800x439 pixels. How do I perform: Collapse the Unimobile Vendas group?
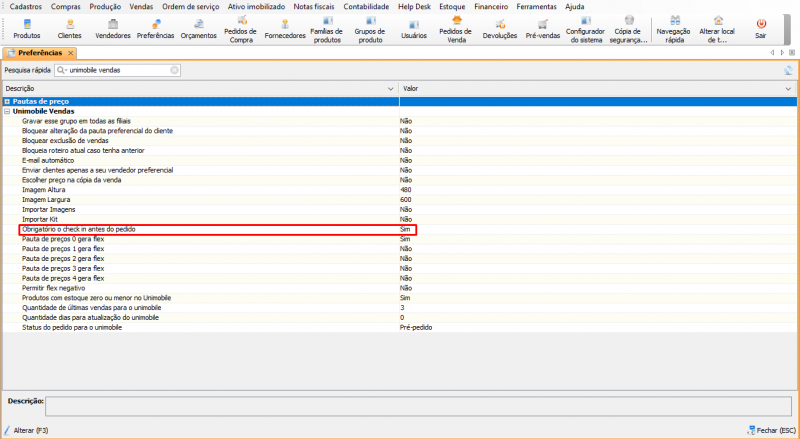(7, 111)
